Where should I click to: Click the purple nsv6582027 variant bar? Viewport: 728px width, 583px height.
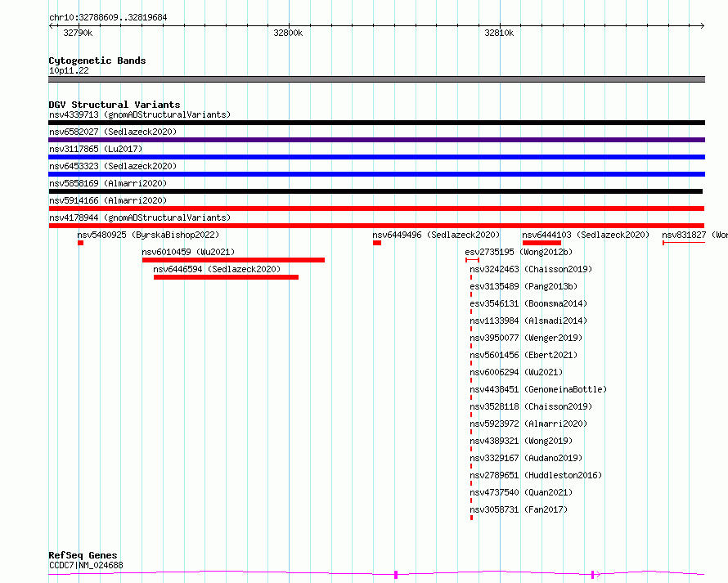(376, 140)
